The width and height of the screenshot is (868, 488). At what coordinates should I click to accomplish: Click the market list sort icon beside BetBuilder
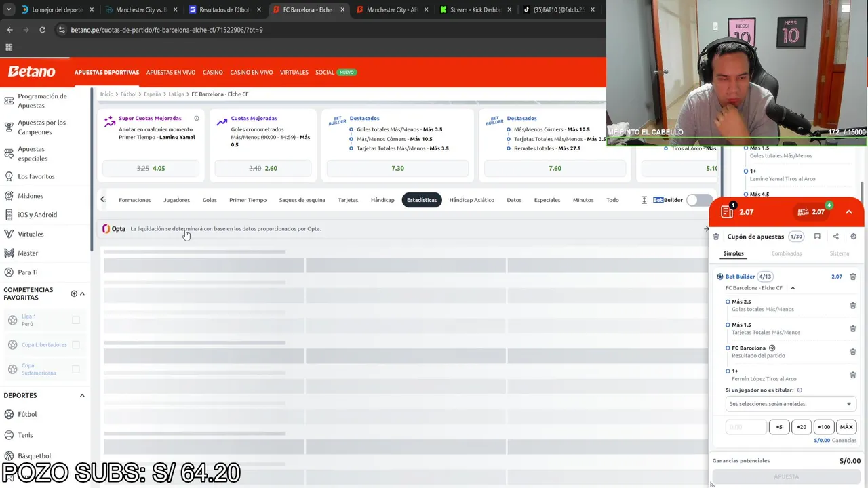coord(644,200)
